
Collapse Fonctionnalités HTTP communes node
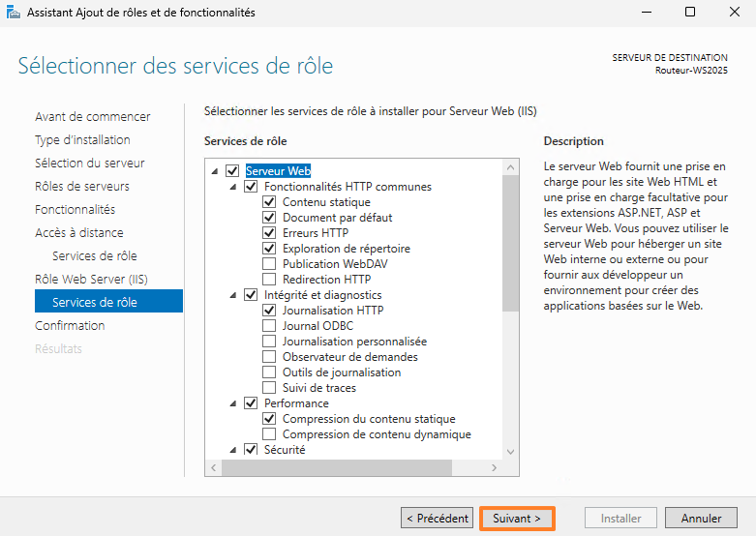click(233, 187)
